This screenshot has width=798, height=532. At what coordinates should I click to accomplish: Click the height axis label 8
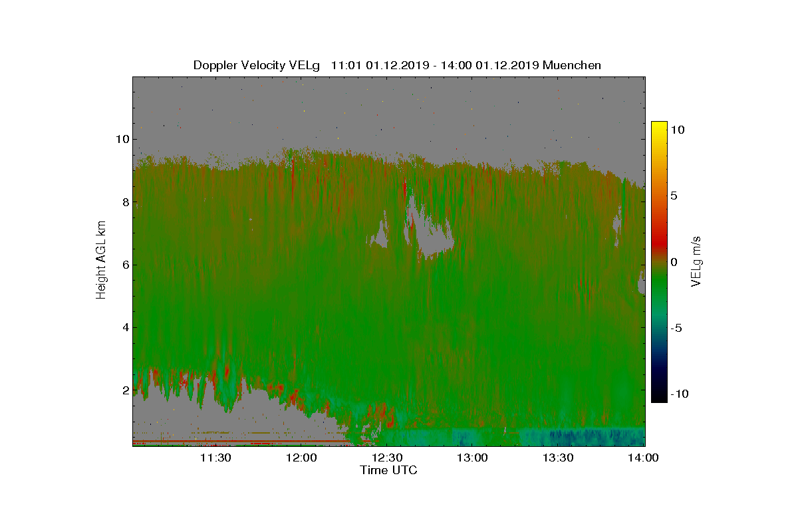[x=125, y=201]
